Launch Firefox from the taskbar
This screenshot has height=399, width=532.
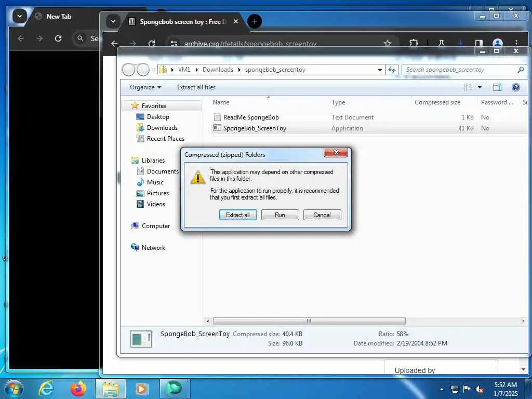click(78, 389)
